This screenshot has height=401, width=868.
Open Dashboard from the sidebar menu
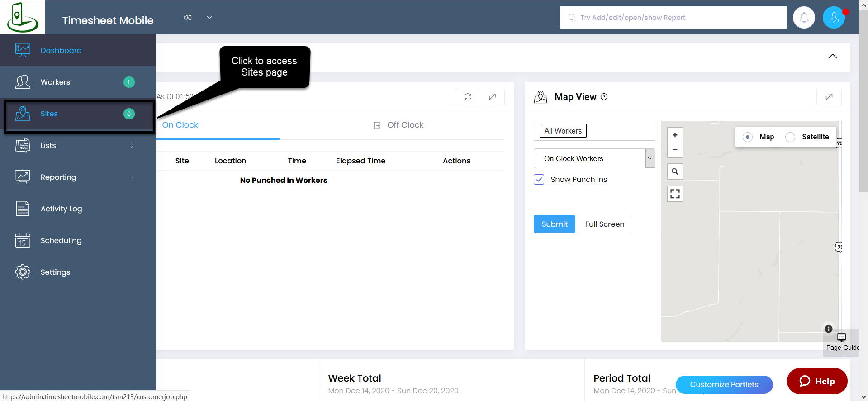pos(78,50)
